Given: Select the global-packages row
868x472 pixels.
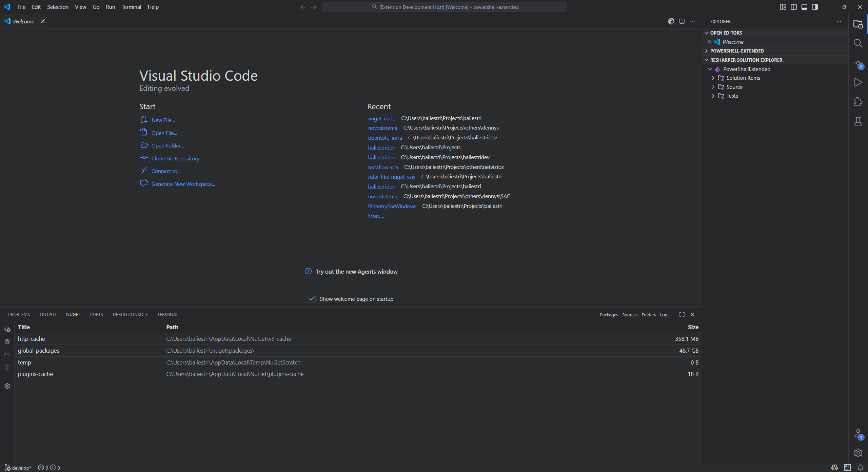Looking at the screenshot, I should [x=358, y=351].
